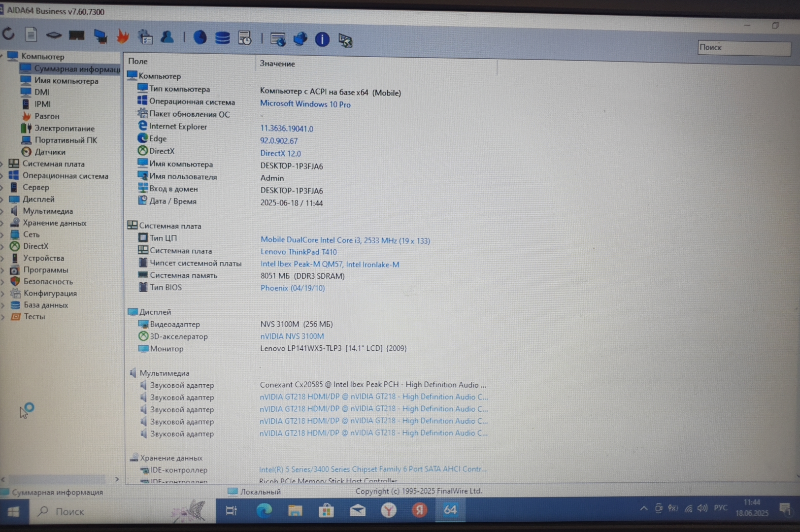This screenshot has height=532, width=800.
Task: Click the black memory module toolbar icon
Action: pyautogui.click(x=76, y=35)
